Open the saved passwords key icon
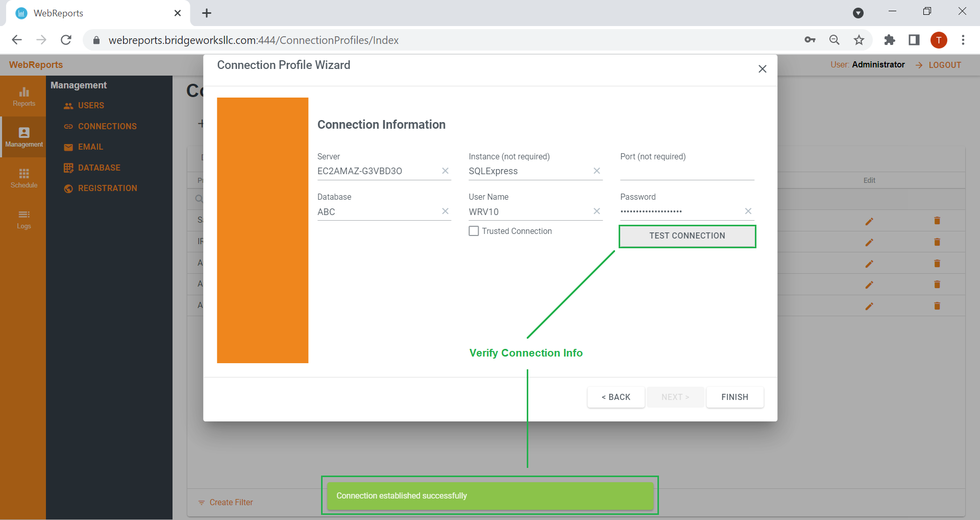980x520 pixels. 810,40
